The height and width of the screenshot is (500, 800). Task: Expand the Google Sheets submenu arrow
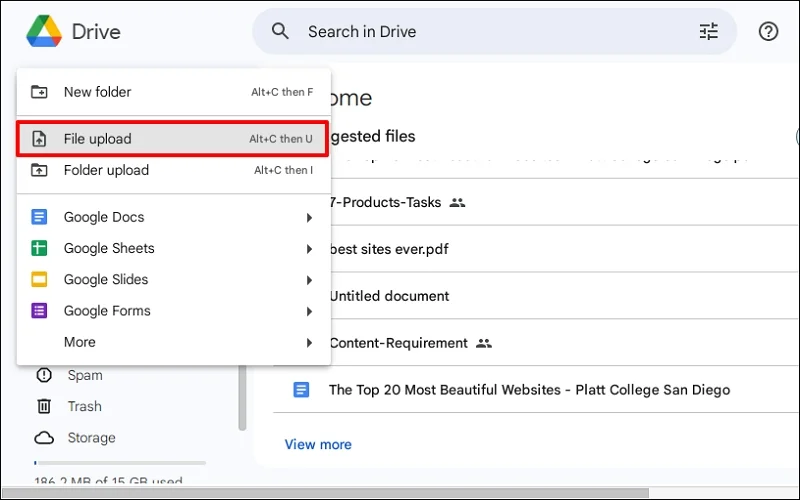click(309, 249)
